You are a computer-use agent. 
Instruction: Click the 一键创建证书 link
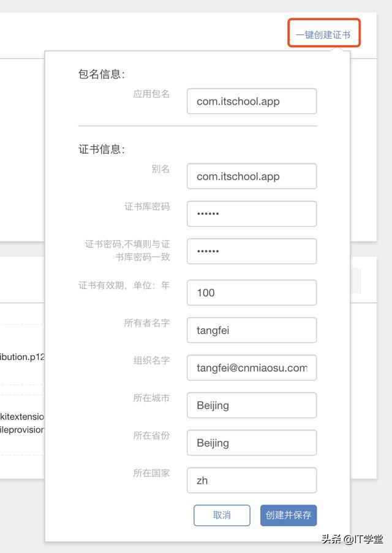323,35
